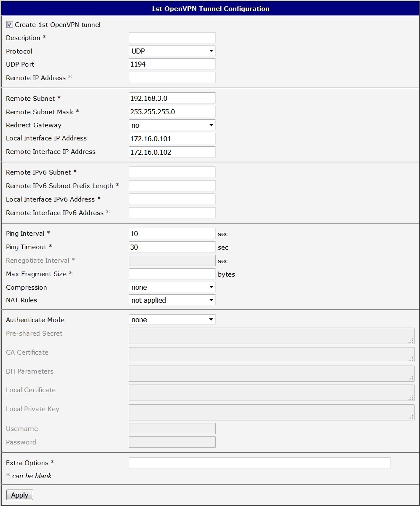The image size is (420, 506).
Task: Toggle Create 1st OpenVPN tunnel checkbox
Action: pyautogui.click(x=10, y=25)
